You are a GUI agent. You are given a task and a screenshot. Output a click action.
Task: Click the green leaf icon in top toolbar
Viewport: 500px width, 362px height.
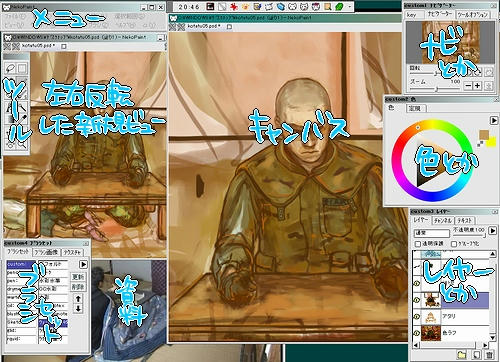339,6
